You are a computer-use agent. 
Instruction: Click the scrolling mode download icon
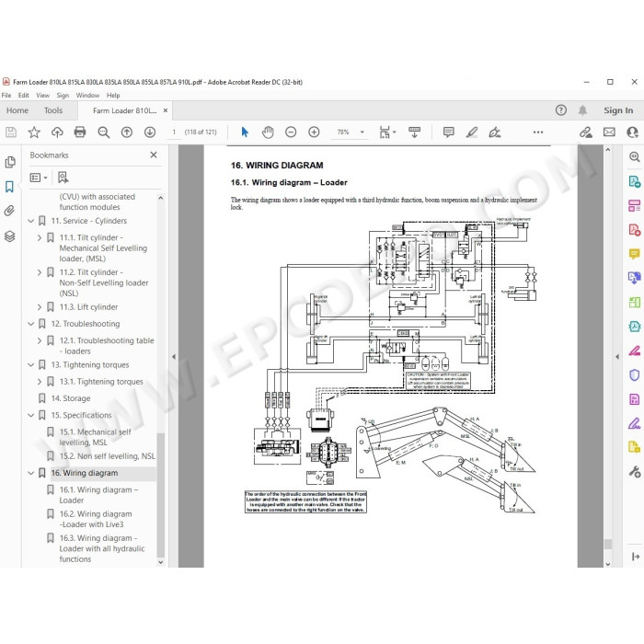click(414, 132)
